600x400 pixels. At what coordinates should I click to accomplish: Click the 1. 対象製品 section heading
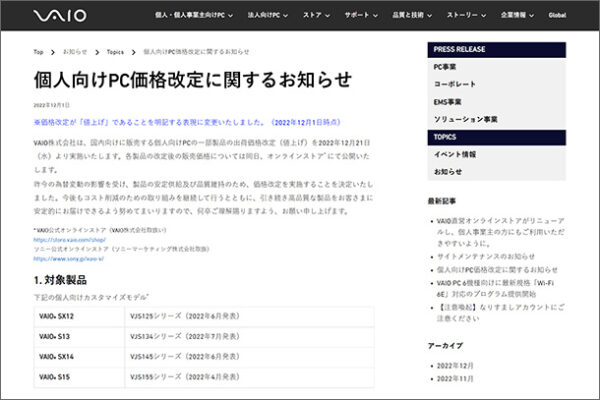pyautogui.click(x=60, y=280)
